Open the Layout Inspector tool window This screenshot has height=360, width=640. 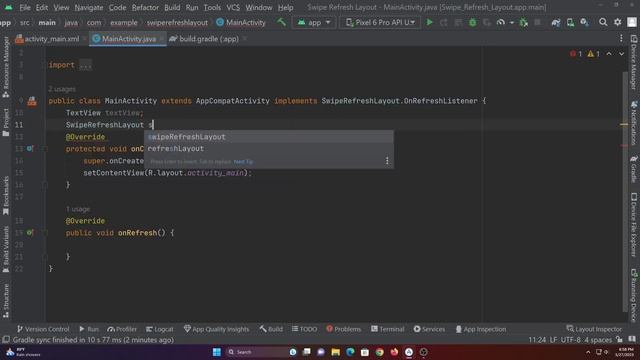coord(594,329)
